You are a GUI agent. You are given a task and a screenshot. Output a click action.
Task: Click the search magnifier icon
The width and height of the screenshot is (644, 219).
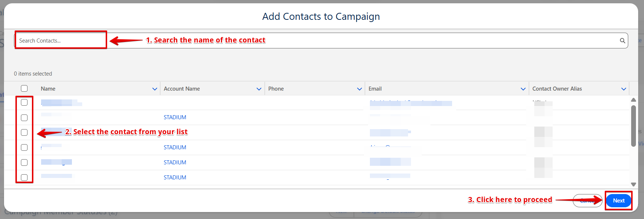[622, 41]
